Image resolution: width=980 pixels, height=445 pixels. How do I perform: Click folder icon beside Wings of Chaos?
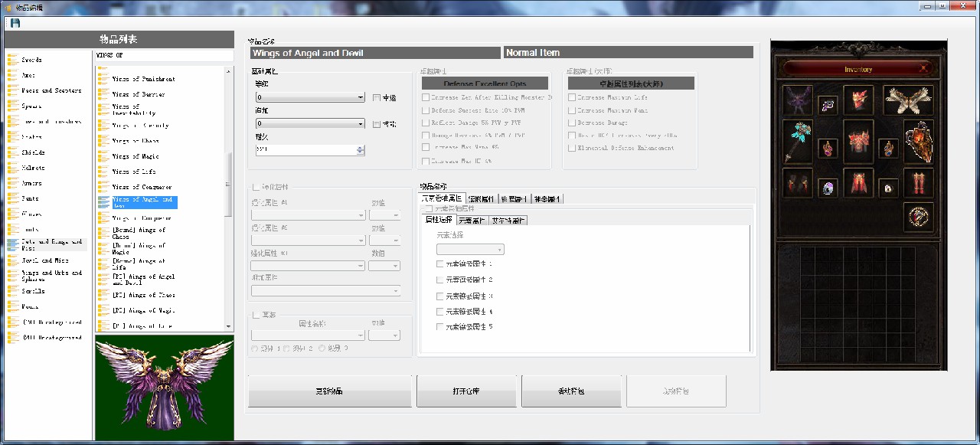point(103,141)
